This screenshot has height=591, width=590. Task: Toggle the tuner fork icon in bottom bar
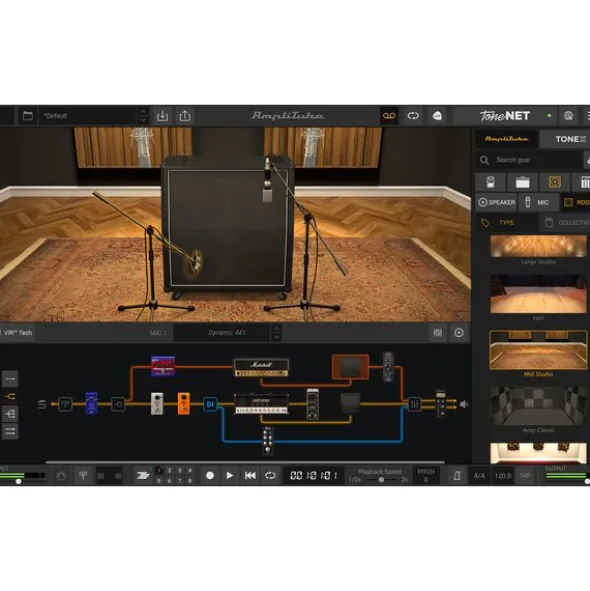click(x=83, y=476)
